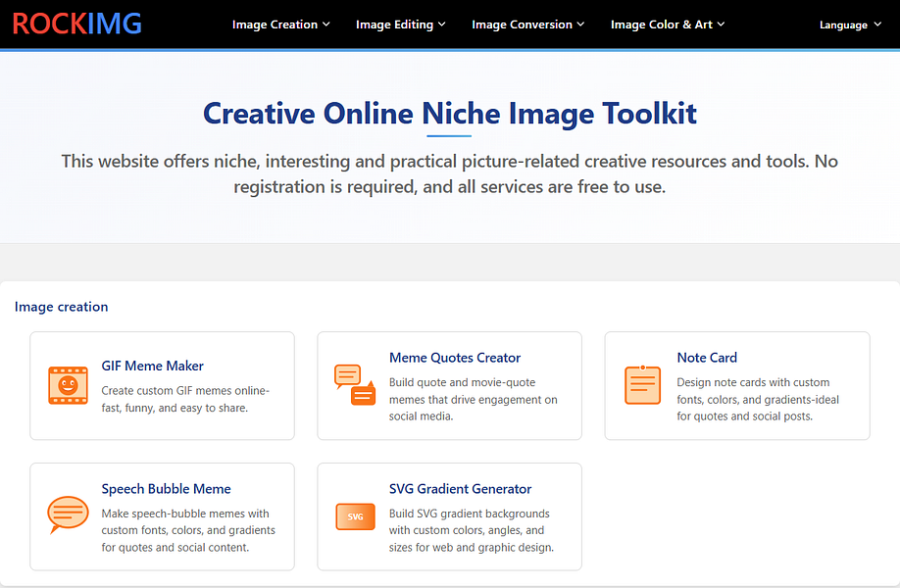Click the Note Card notepad icon
Screen dimensions: 900x588
[x=642, y=385]
